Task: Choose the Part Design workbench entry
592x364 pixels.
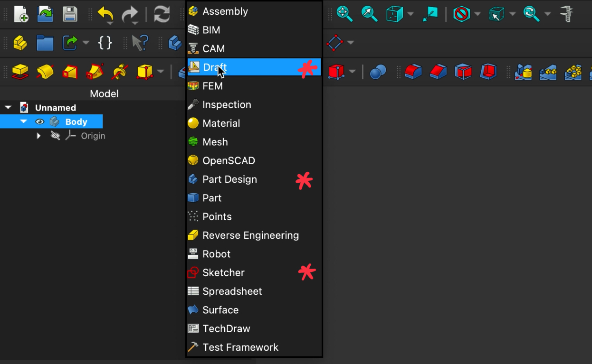Action: click(229, 179)
